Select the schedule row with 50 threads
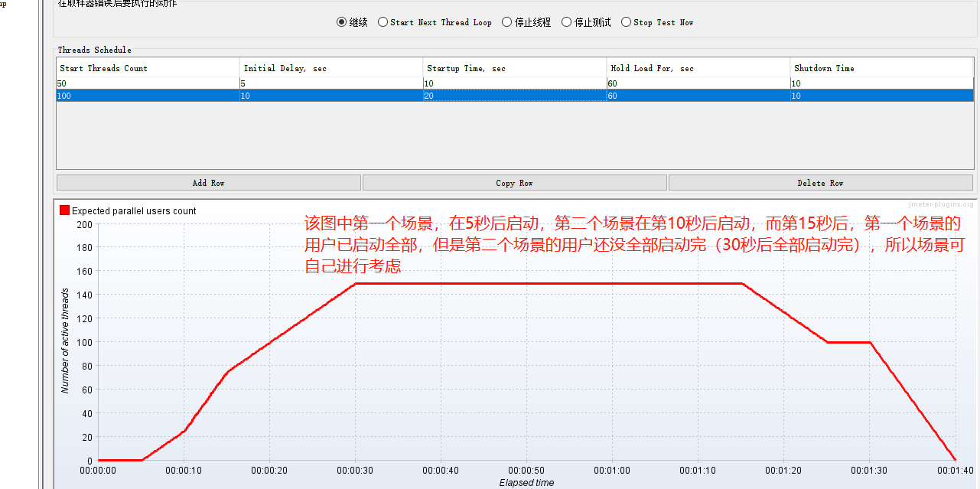 tap(147, 83)
